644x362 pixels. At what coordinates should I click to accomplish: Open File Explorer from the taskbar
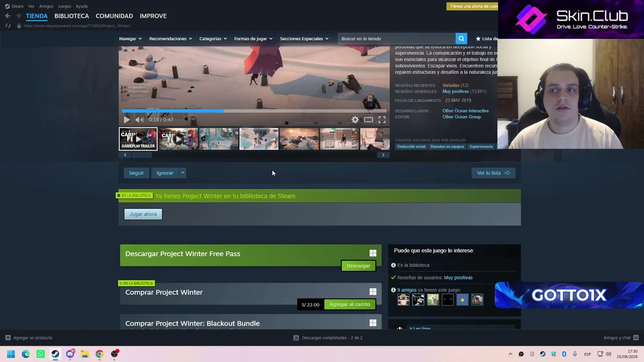point(85,354)
